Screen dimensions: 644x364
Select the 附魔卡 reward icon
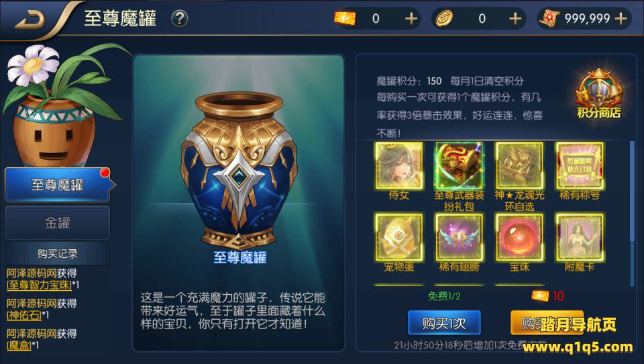[580, 237]
